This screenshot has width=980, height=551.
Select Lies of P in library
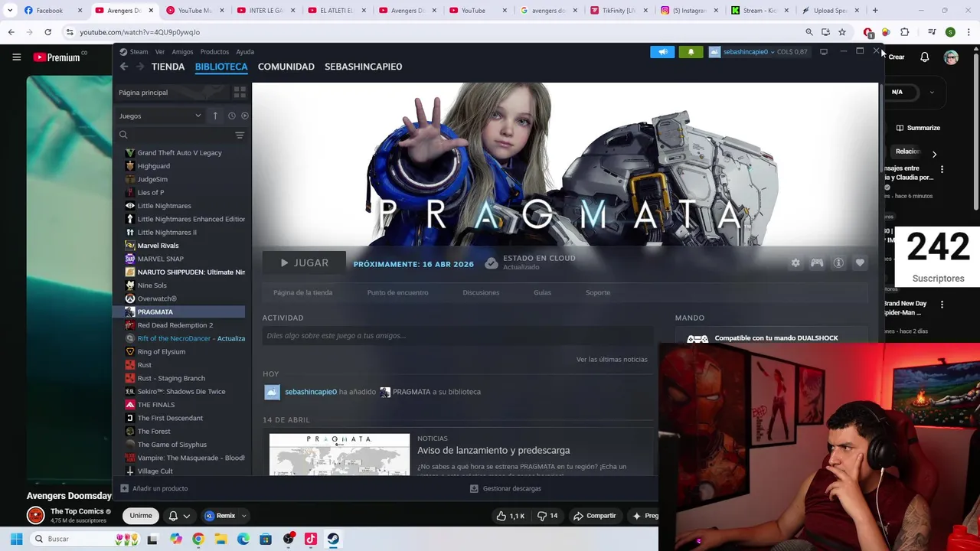[151, 192]
